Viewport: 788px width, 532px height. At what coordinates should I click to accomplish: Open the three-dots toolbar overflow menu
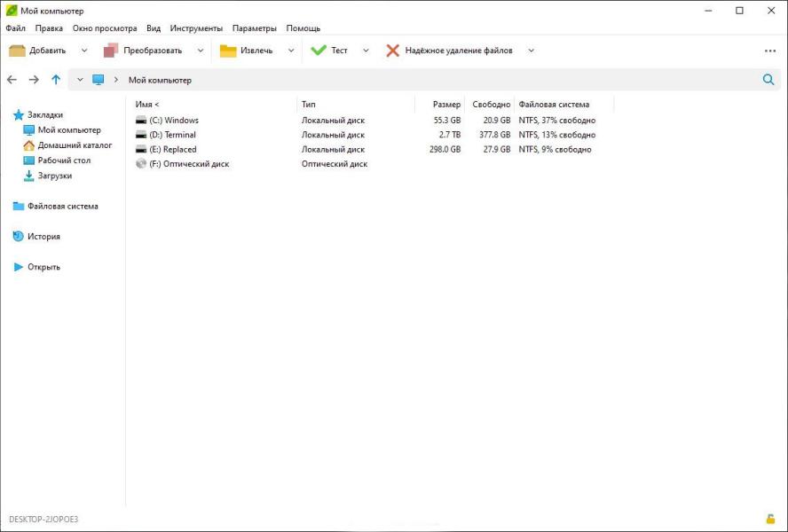770,51
